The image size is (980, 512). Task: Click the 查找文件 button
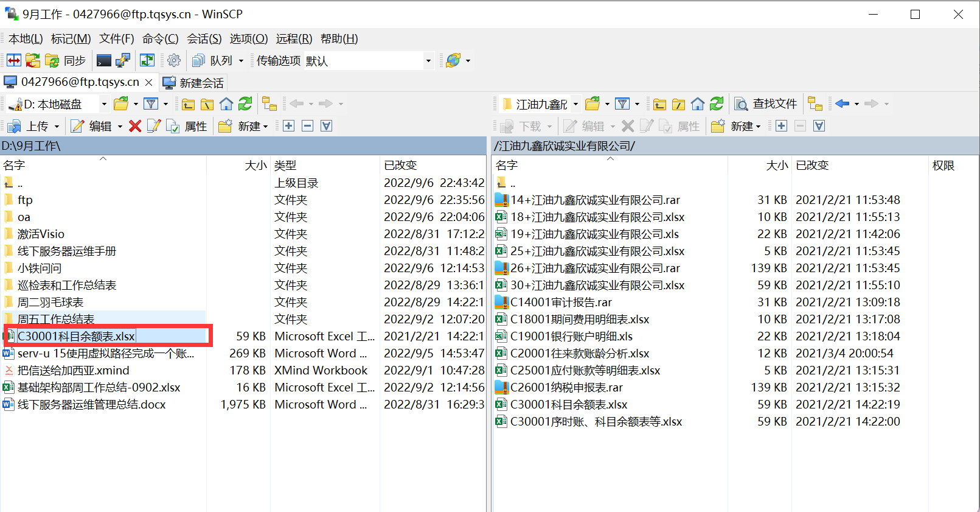point(766,104)
